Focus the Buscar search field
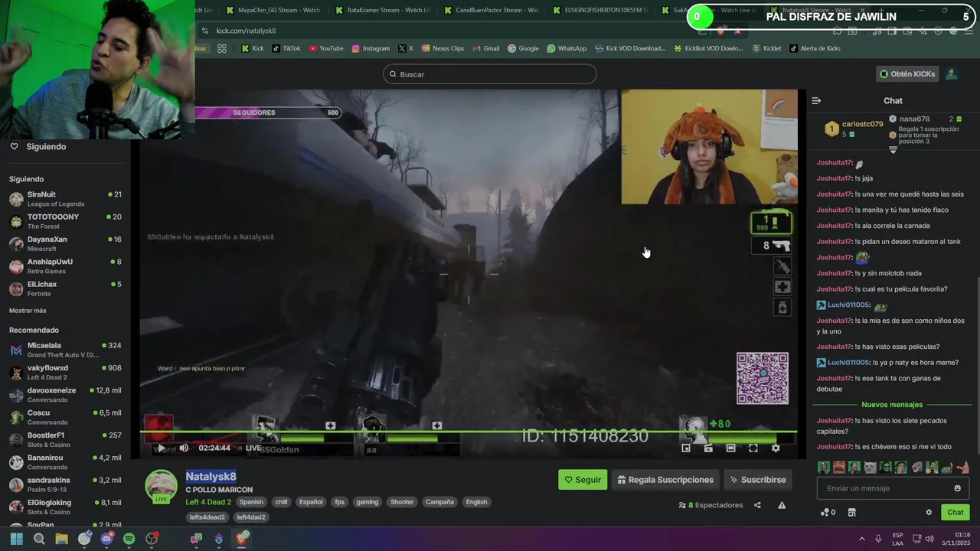Image resolution: width=980 pixels, height=551 pixels. pos(490,74)
